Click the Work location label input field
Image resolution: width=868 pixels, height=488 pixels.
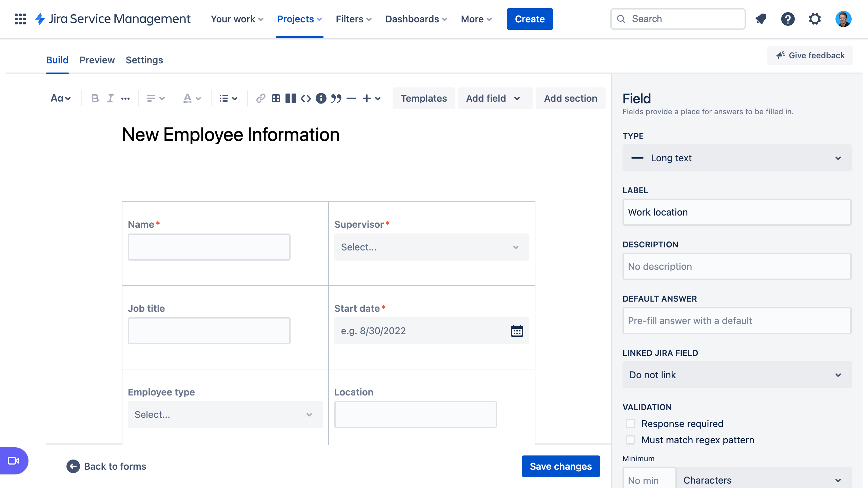point(737,212)
